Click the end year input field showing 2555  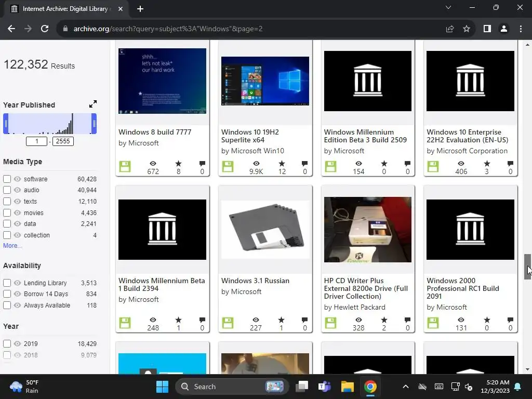coord(63,141)
